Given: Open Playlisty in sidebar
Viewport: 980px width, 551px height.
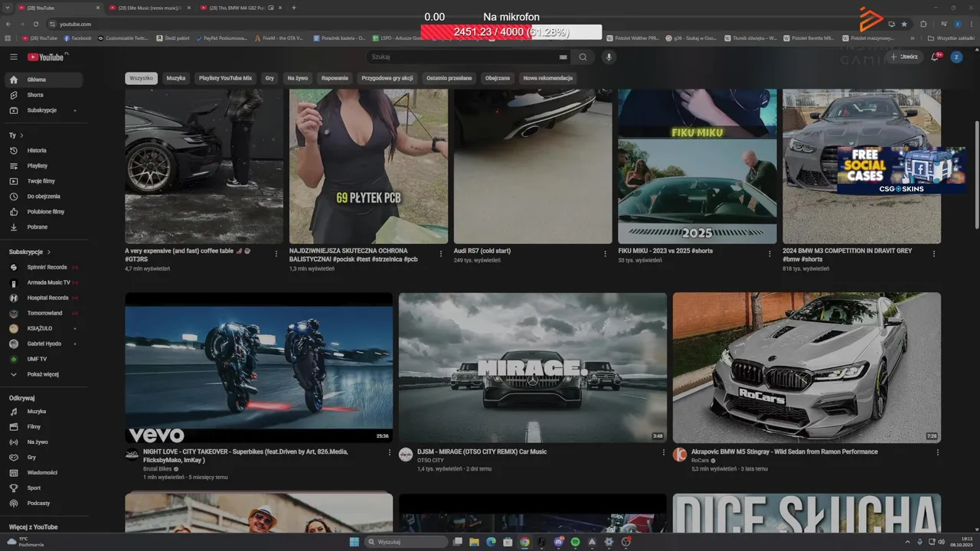Looking at the screenshot, I should (43, 166).
